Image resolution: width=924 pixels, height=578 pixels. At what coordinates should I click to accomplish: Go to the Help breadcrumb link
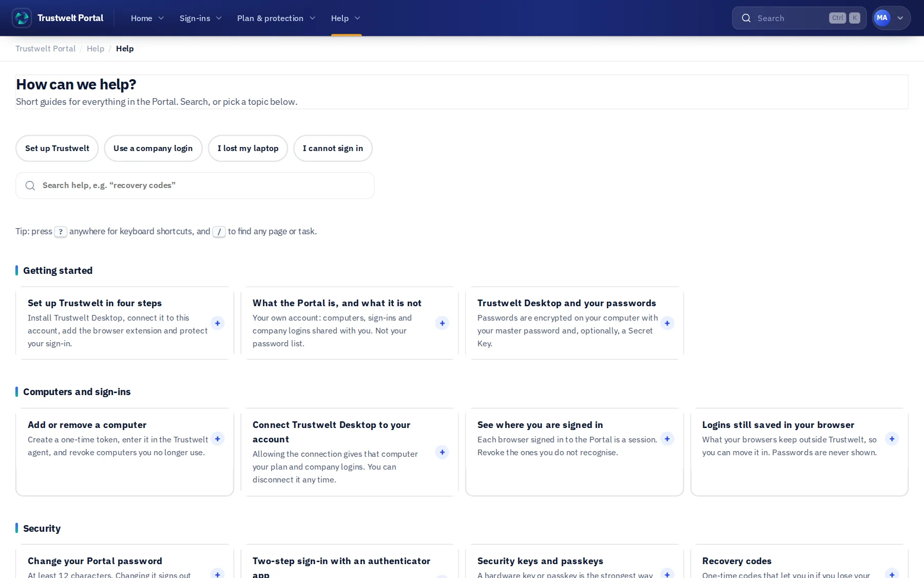coord(95,49)
